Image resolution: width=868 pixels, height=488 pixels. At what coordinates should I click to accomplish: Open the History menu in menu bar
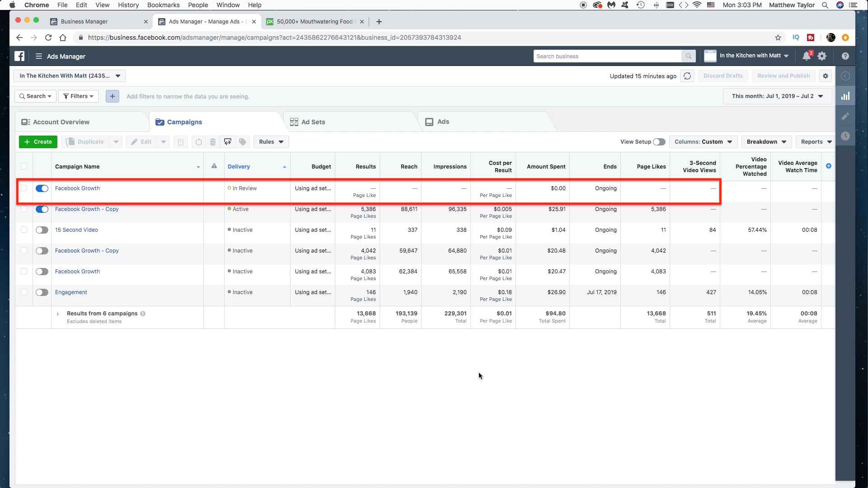point(128,5)
